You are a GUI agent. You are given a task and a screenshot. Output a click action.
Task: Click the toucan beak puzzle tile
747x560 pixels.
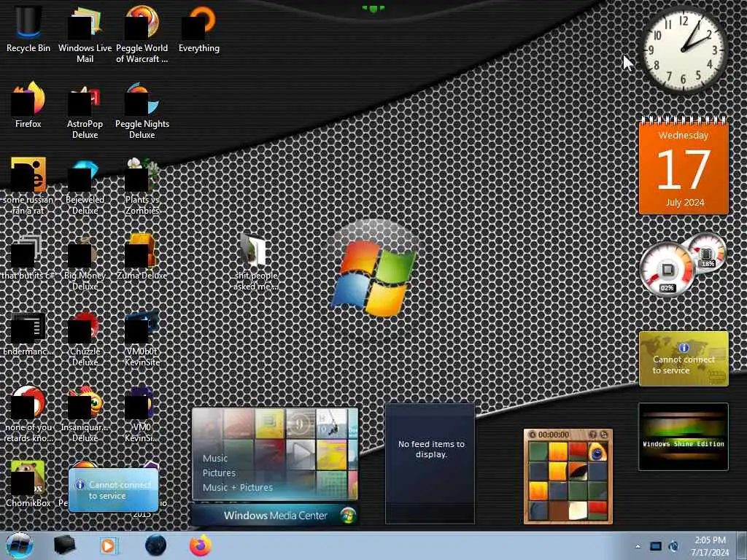click(578, 472)
